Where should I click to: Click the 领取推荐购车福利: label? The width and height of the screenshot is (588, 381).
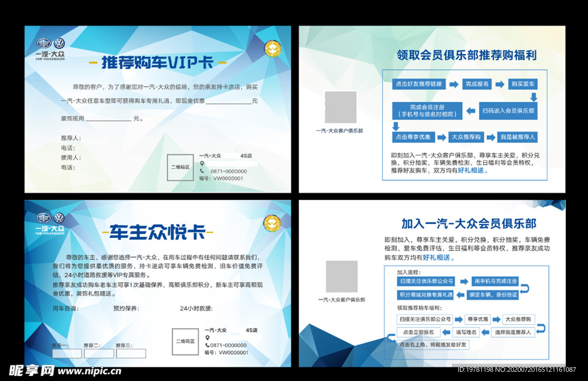(x=420, y=308)
